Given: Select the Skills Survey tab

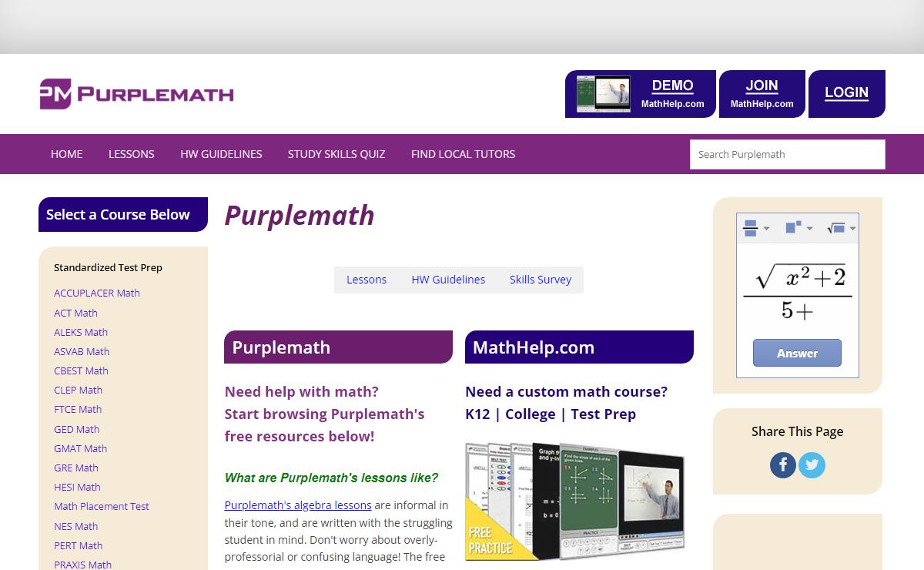Looking at the screenshot, I should click(541, 280).
